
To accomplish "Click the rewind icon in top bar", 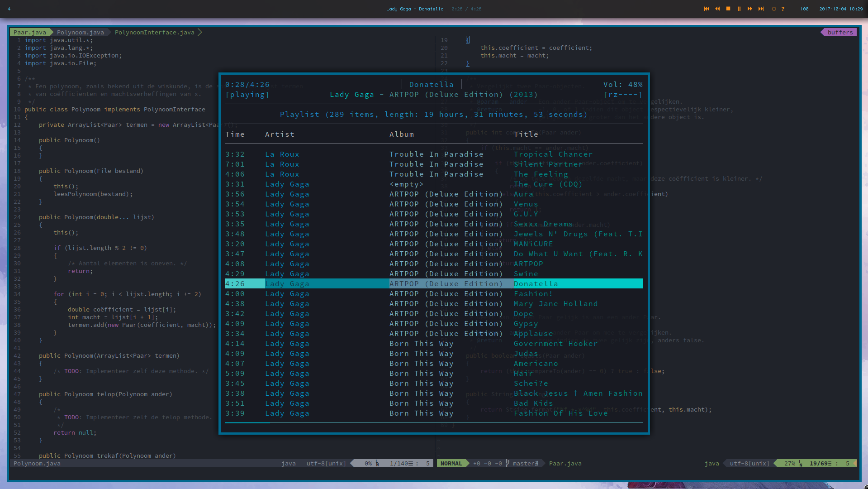I will point(717,9).
